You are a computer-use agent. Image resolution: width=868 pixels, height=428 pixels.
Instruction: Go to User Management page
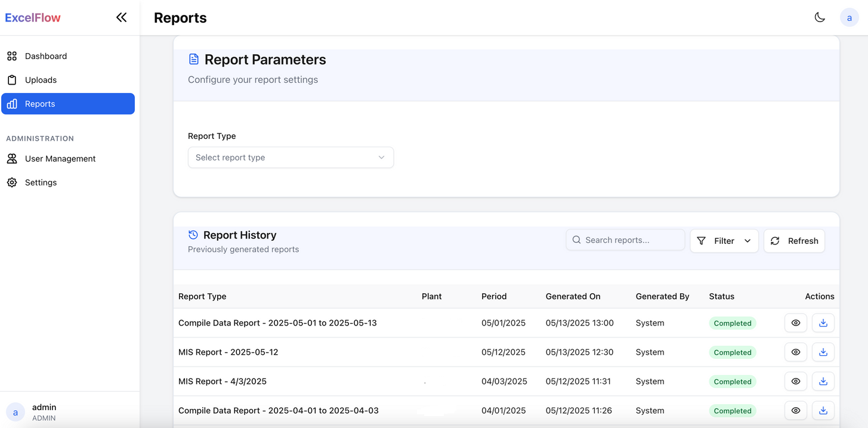click(68, 159)
